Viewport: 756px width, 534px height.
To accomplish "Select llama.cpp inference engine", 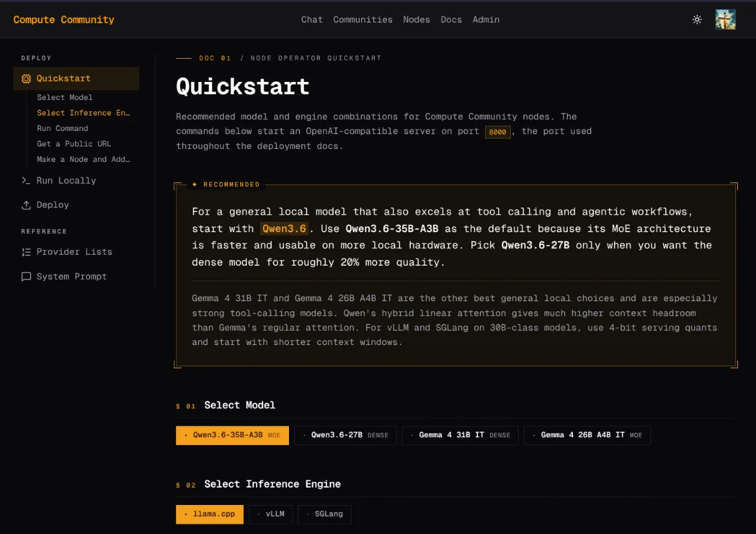I will click(x=210, y=514).
